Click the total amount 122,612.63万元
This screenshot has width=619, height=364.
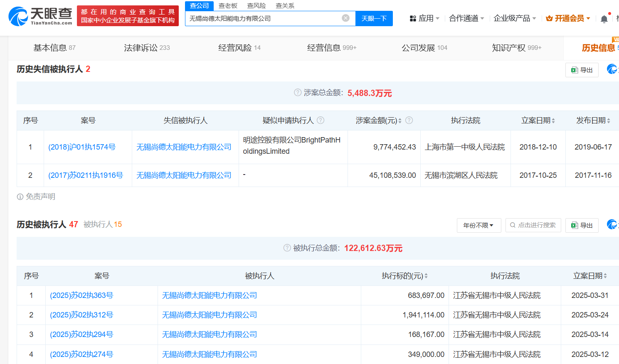point(373,248)
